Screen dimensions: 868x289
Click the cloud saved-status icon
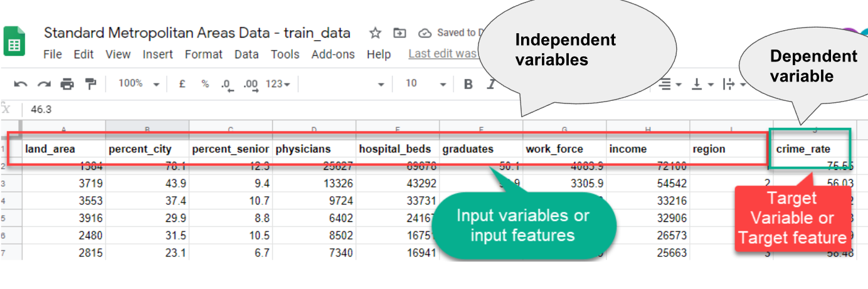coord(425,33)
